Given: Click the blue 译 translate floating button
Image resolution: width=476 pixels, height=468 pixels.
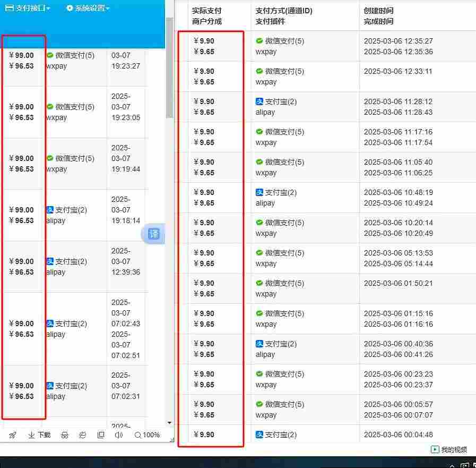Looking at the screenshot, I should [x=153, y=234].
